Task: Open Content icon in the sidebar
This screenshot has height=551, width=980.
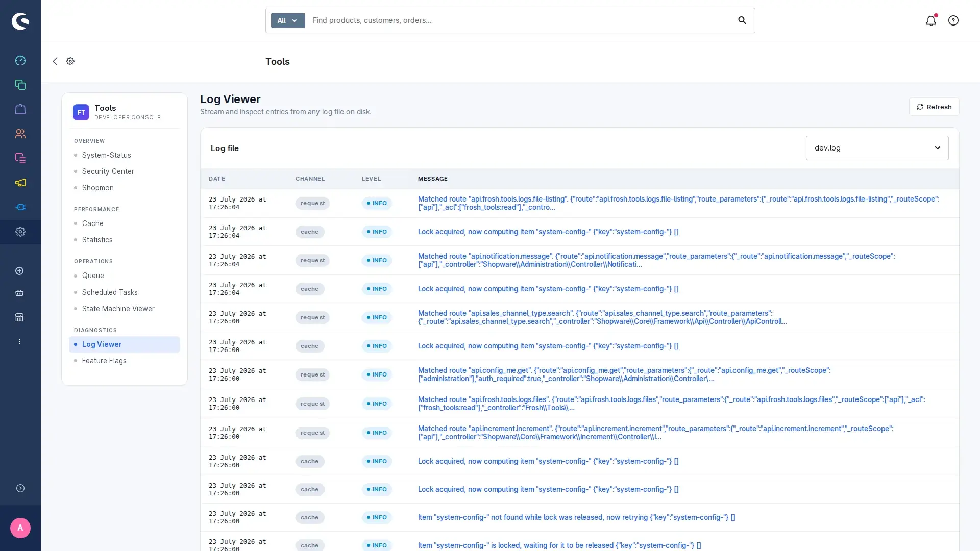Action: point(20,158)
